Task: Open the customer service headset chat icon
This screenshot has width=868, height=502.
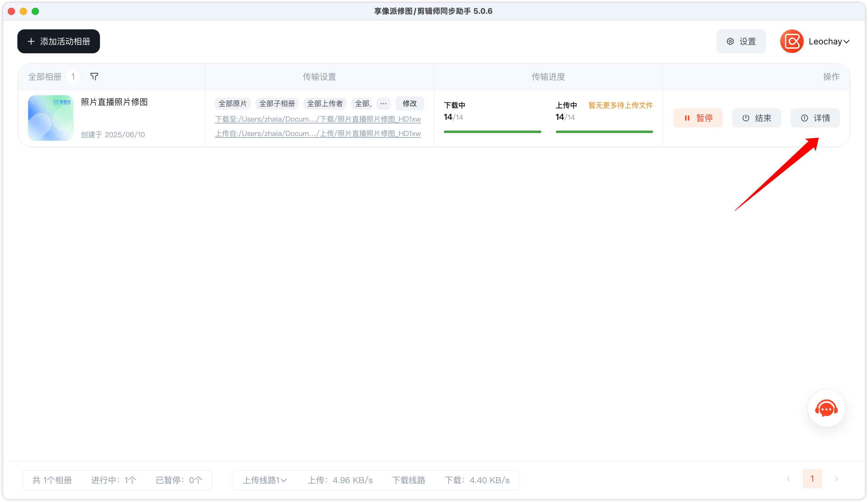Action: click(x=826, y=409)
